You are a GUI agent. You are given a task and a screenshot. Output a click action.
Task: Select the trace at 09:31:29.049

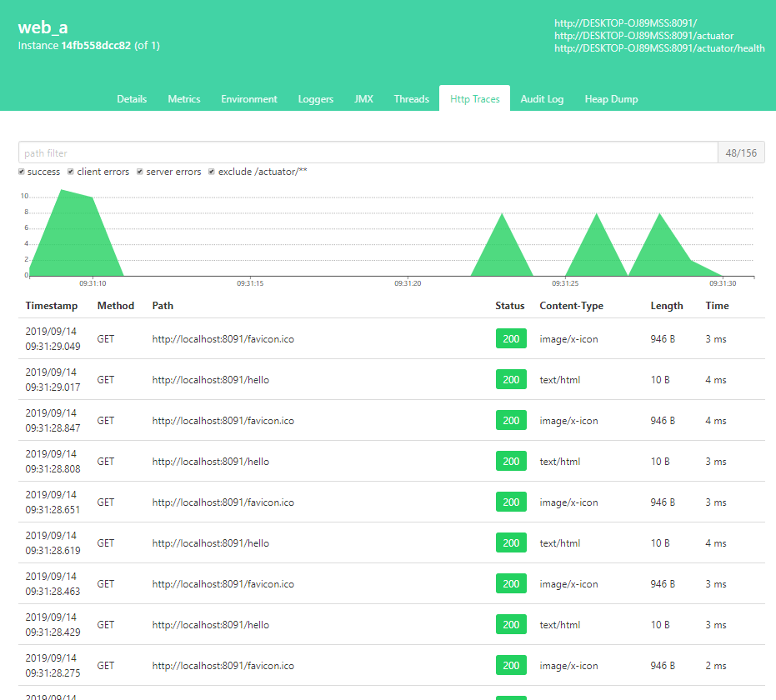[392, 339]
